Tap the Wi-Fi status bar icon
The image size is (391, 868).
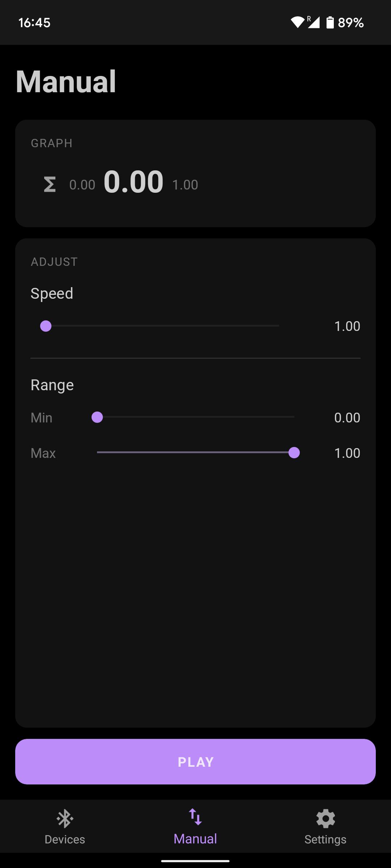(x=297, y=22)
